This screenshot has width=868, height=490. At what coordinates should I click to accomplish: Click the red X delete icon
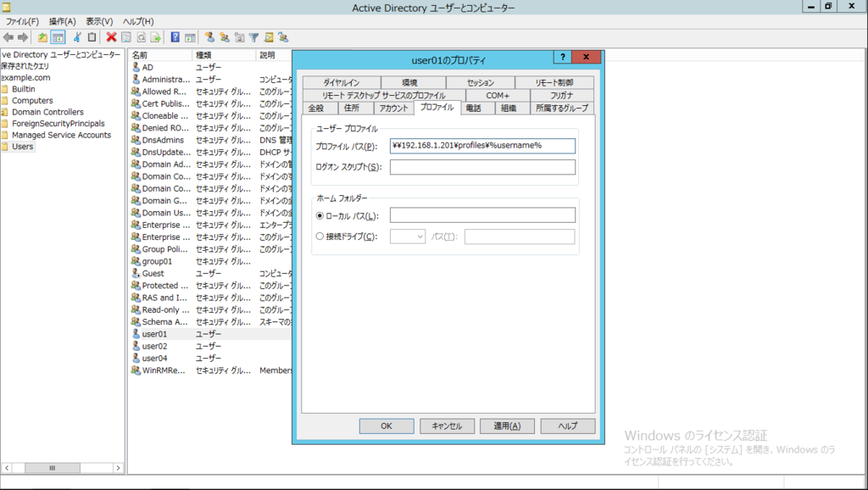click(x=111, y=37)
